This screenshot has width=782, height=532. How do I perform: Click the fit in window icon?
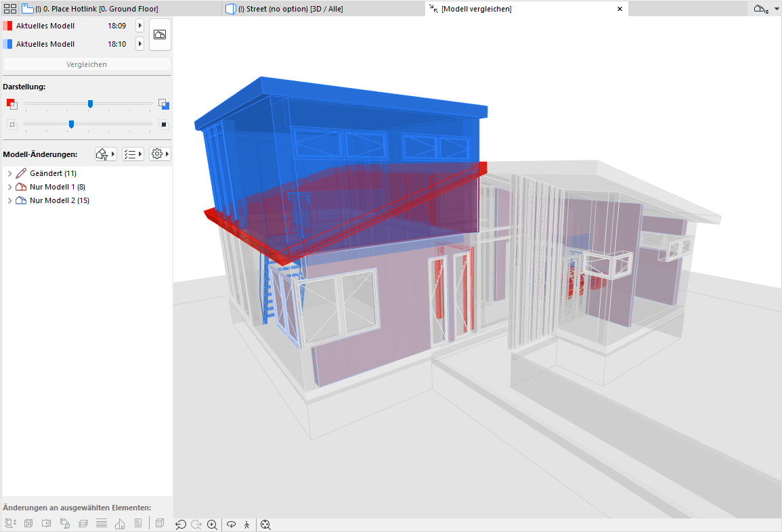(265, 525)
